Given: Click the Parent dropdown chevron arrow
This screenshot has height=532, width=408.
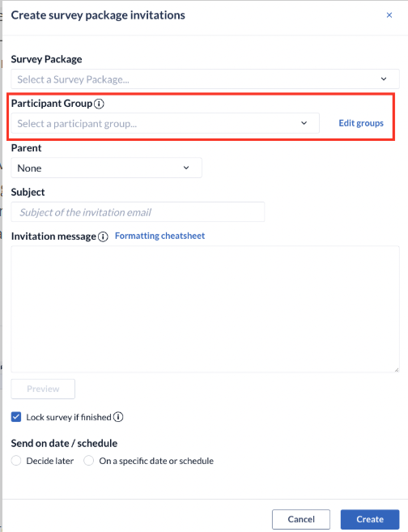Looking at the screenshot, I should 186,168.
